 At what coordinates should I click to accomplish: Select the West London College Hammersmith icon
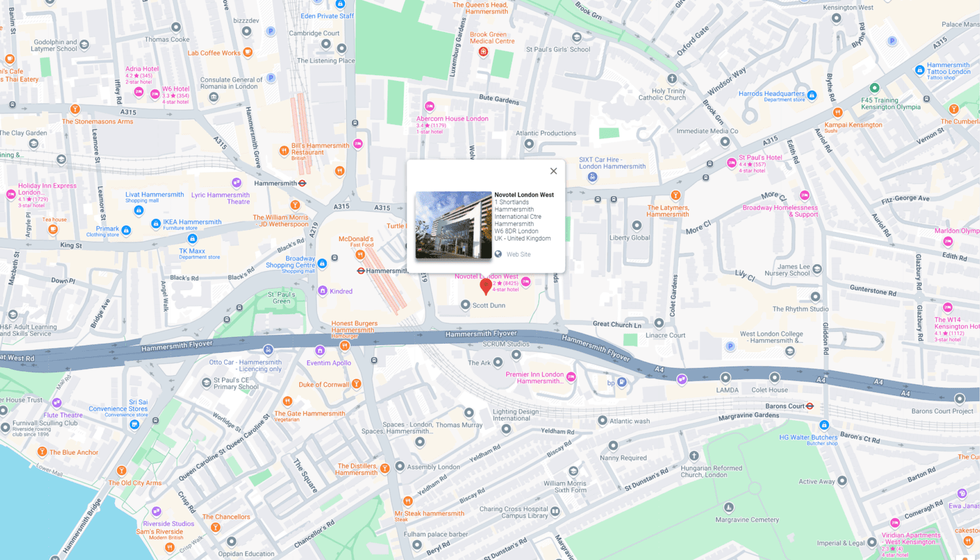tap(790, 352)
